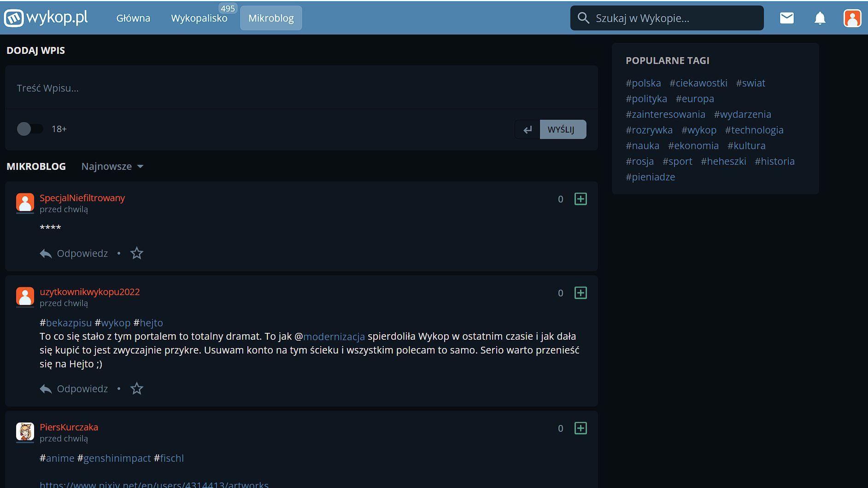
Task: Favorite uzytkownikwykopu2022's post with star icon
Action: [x=137, y=389]
